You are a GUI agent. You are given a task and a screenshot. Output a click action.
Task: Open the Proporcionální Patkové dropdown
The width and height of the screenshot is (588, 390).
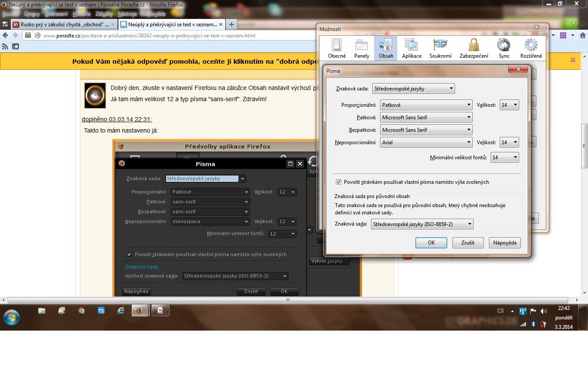tap(426, 105)
